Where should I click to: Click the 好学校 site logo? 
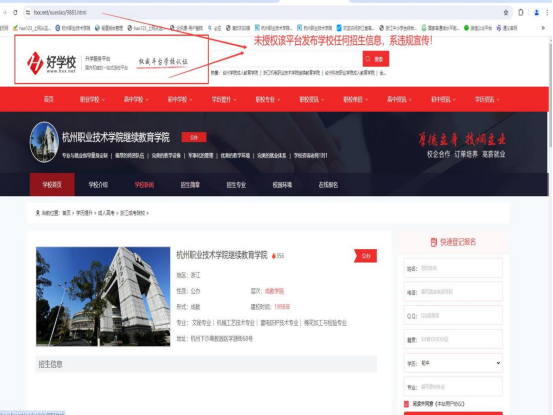click(x=51, y=63)
